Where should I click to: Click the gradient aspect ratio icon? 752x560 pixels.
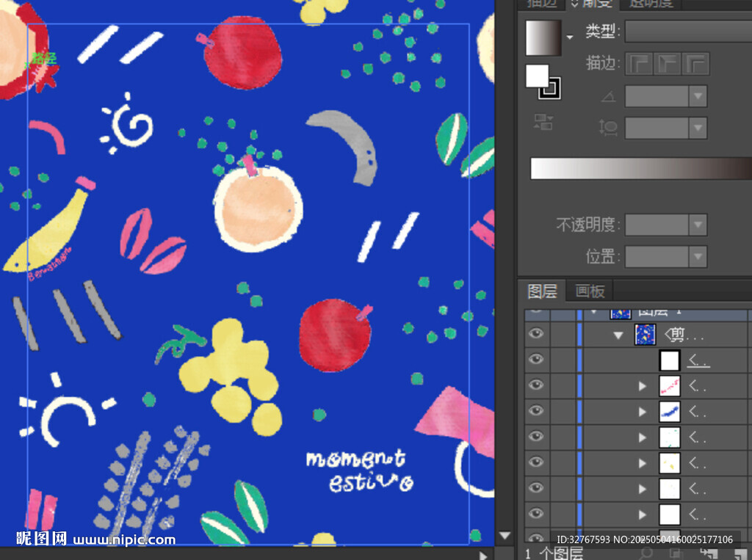[608, 128]
